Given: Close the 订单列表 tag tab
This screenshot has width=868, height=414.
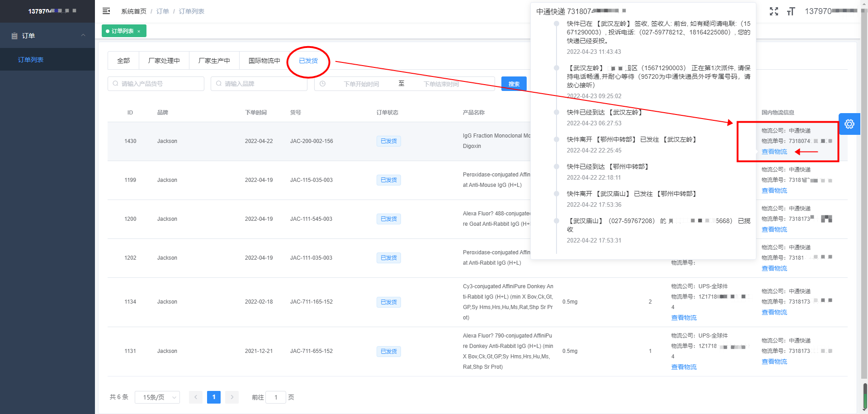Looking at the screenshot, I should 139,31.
